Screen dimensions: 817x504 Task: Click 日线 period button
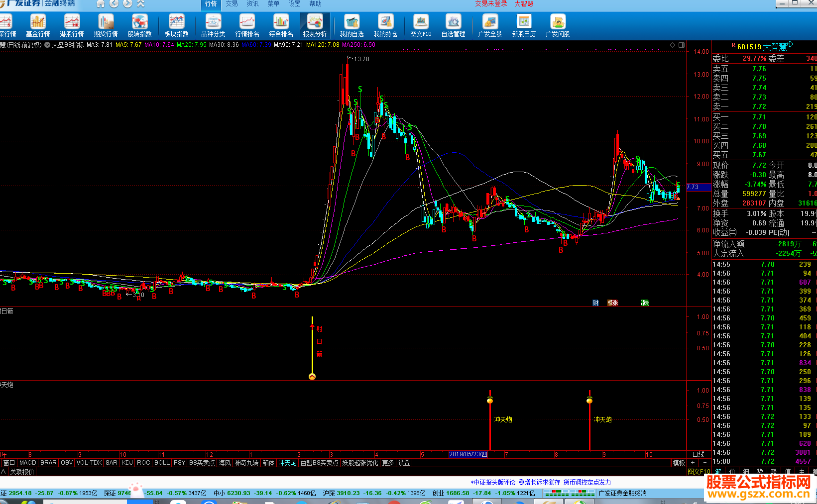click(699, 454)
